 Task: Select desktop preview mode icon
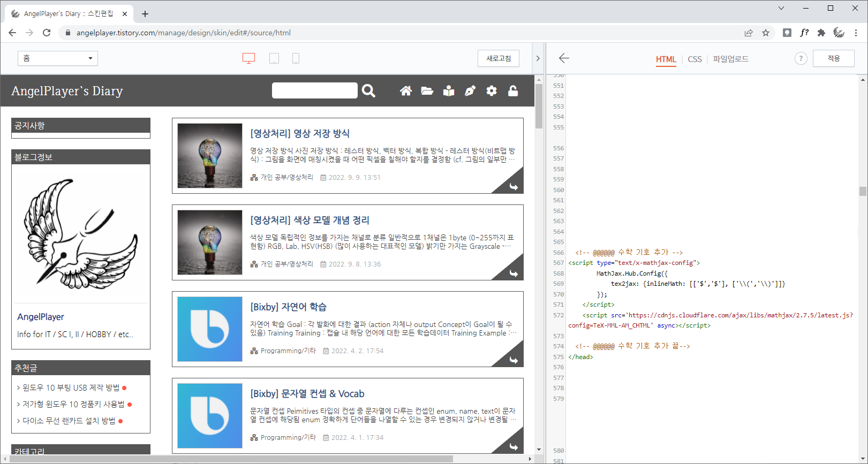(249, 58)
